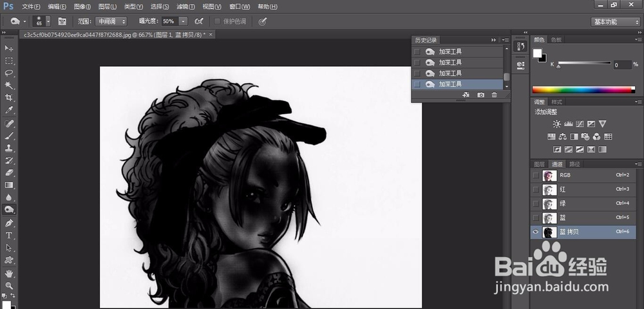
Task: Switch to the 路径 tab
Action: 574,164
